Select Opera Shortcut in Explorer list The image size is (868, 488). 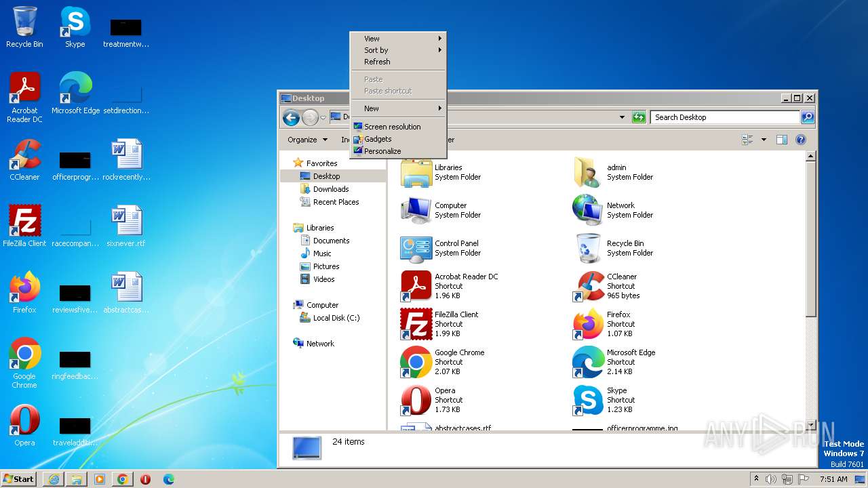431,400
